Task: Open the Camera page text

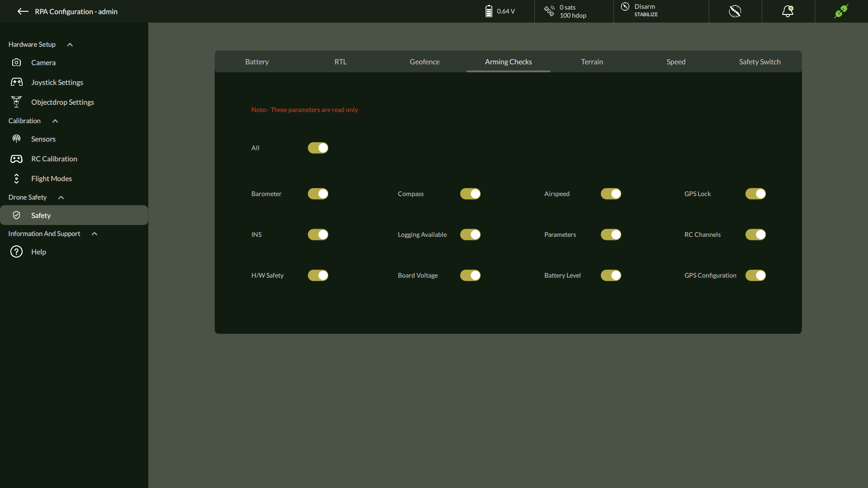Action: tap(43, 63)
